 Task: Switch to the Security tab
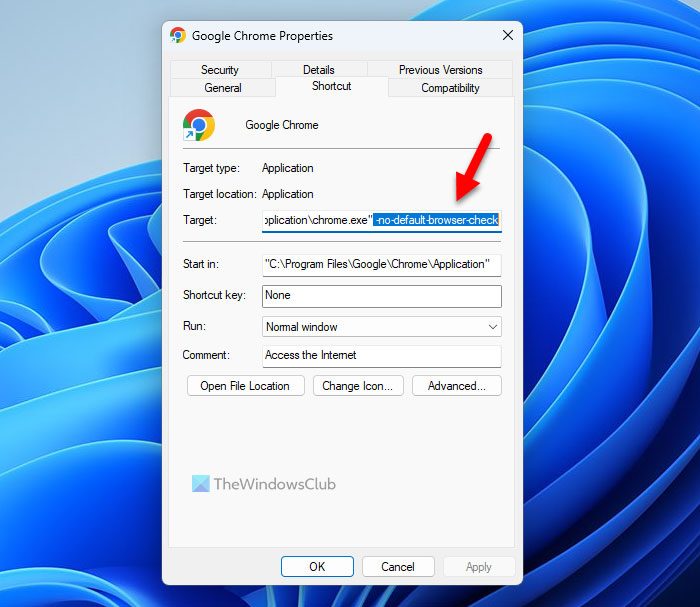(x=220, y=70)
